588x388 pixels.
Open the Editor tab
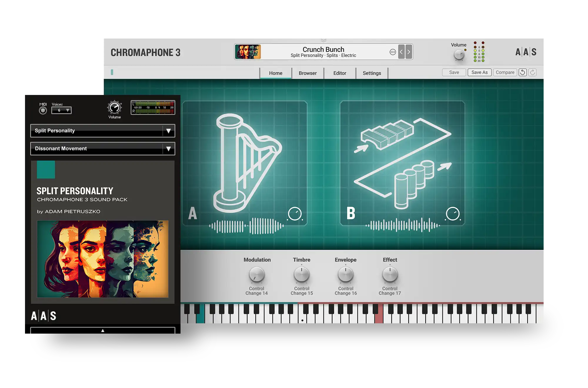point(340,73)
